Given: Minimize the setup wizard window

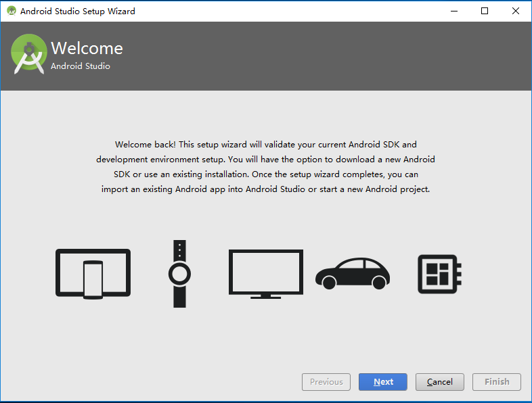Looking at the screenshot, I should click(454, 11).
